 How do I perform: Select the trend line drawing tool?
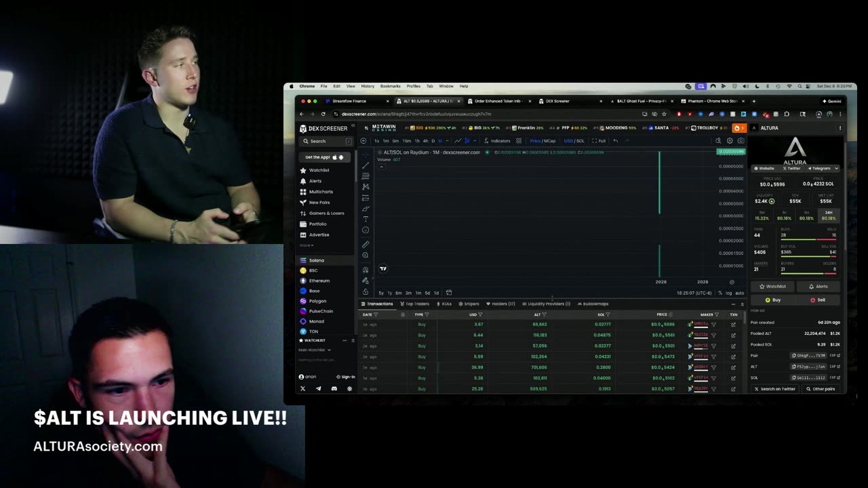click(366, 165)
